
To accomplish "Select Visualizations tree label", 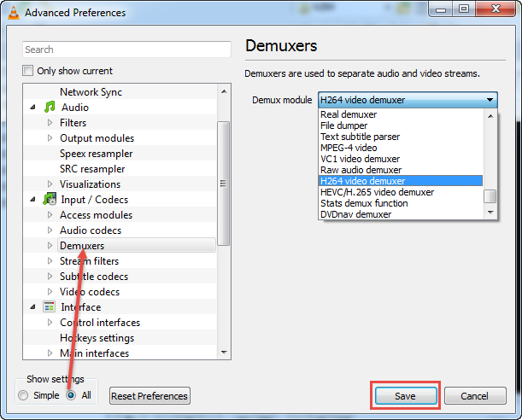I will [x=91, y=184].
